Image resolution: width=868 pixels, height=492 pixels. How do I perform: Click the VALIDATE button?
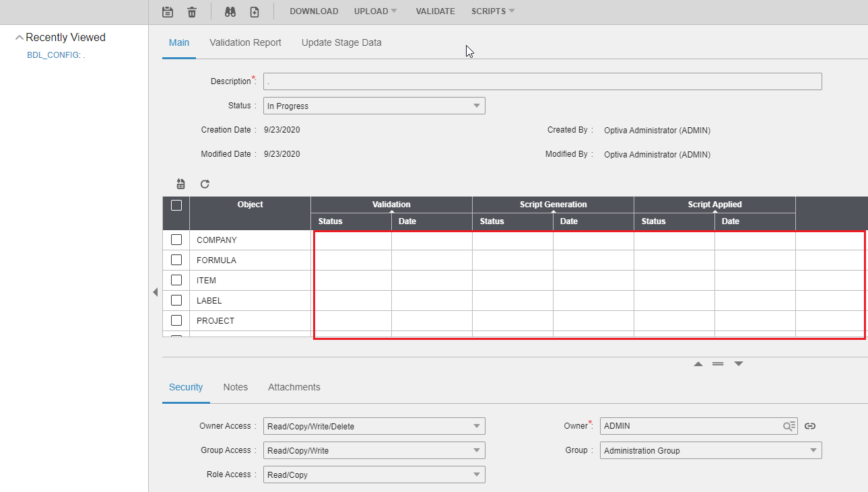pyautogui.click(x=435, y=11)
